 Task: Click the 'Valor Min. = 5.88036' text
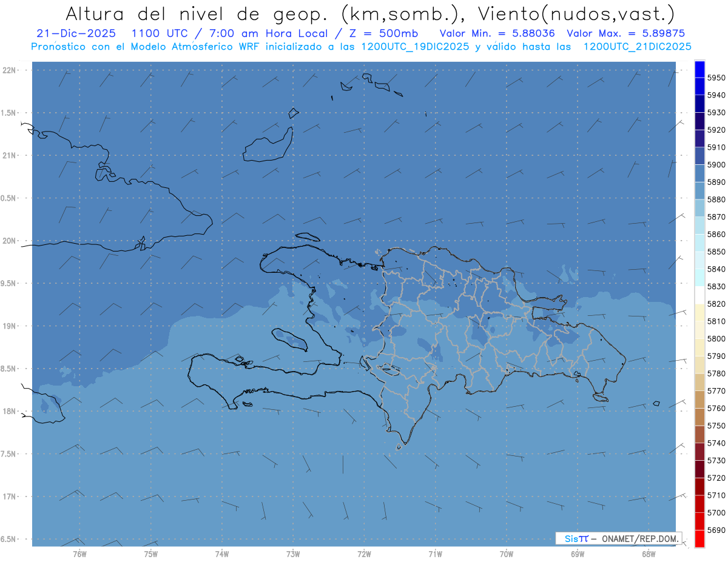tap(497, 33)
